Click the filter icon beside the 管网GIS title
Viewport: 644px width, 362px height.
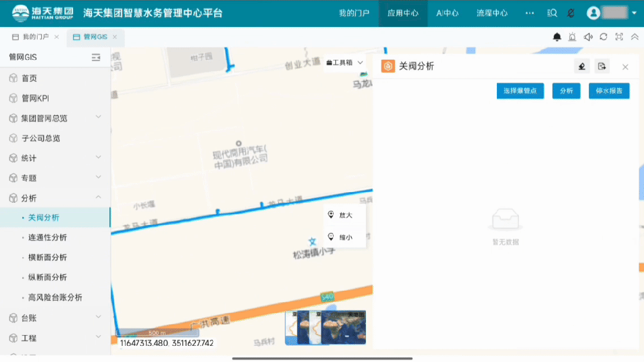[x=96, y=57]
